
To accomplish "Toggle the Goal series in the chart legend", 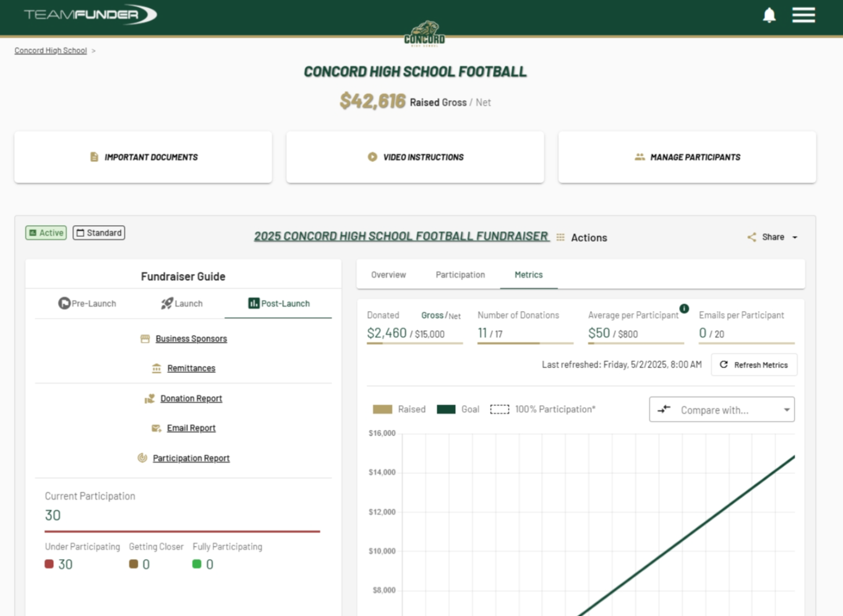I will 458,409.
